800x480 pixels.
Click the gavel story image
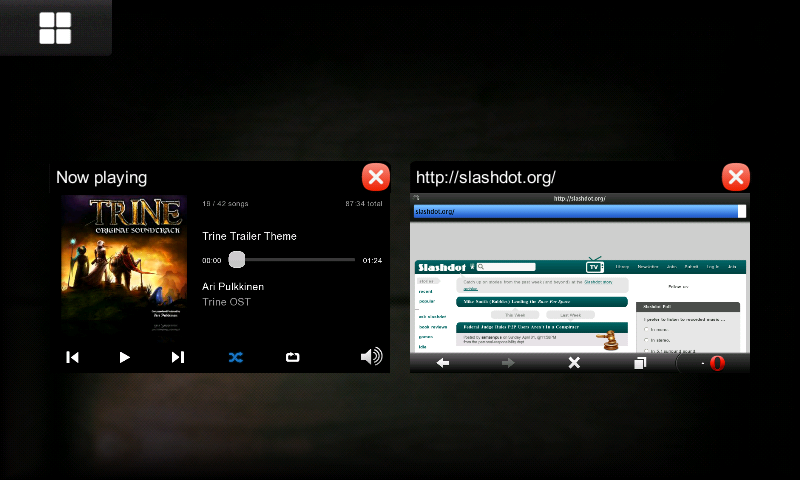[x=607, y=340]
